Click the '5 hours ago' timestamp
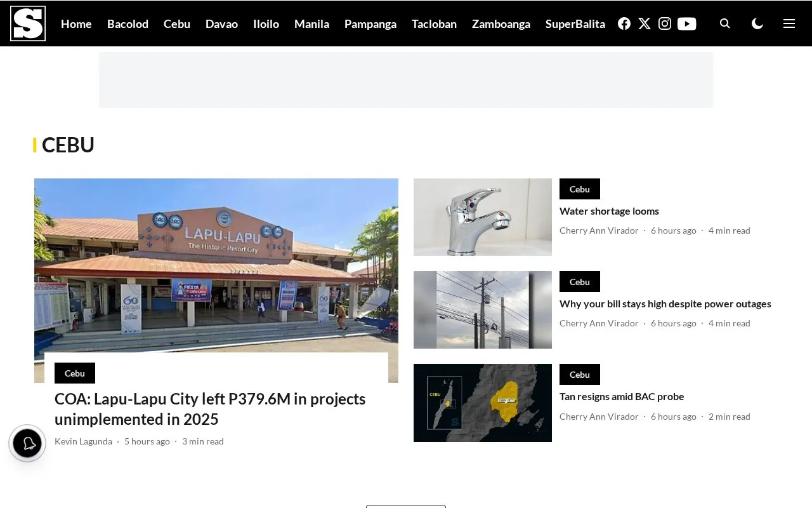This screenshot has width=812, height=508. tap(147, 441)
